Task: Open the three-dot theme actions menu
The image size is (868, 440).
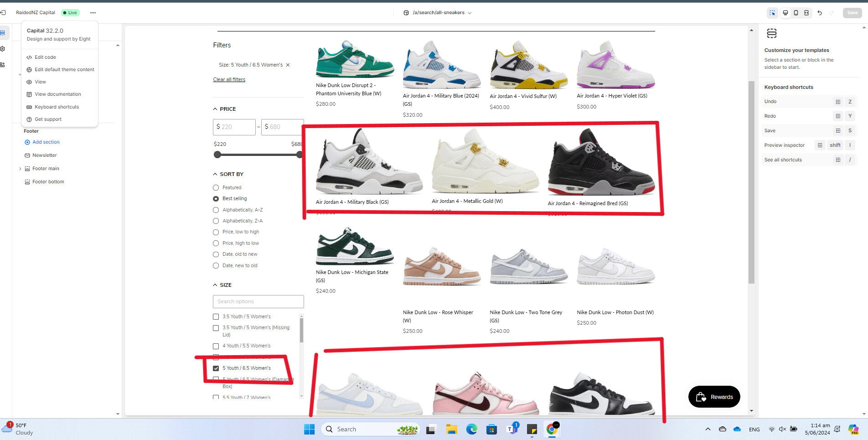Action: click(93, 13)
